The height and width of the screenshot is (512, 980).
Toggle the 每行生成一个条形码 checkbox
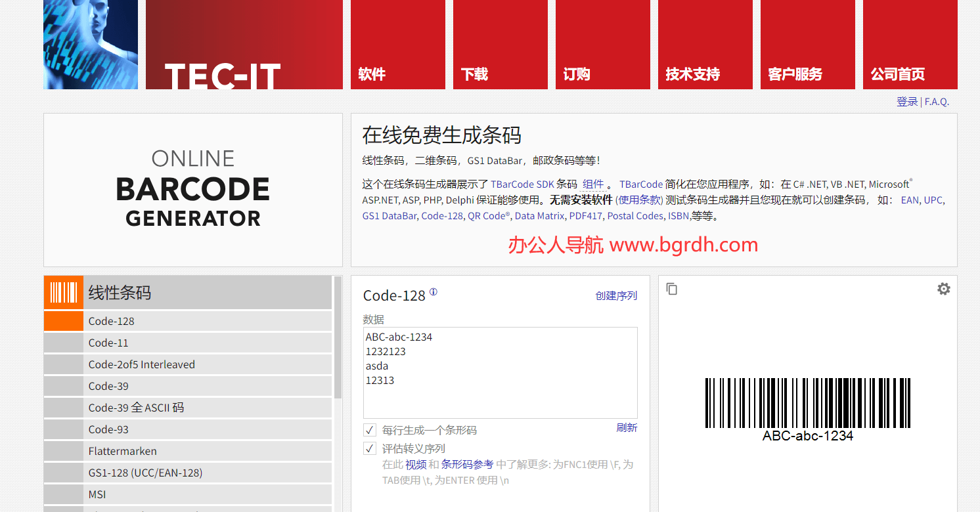(x=370, y=431)
